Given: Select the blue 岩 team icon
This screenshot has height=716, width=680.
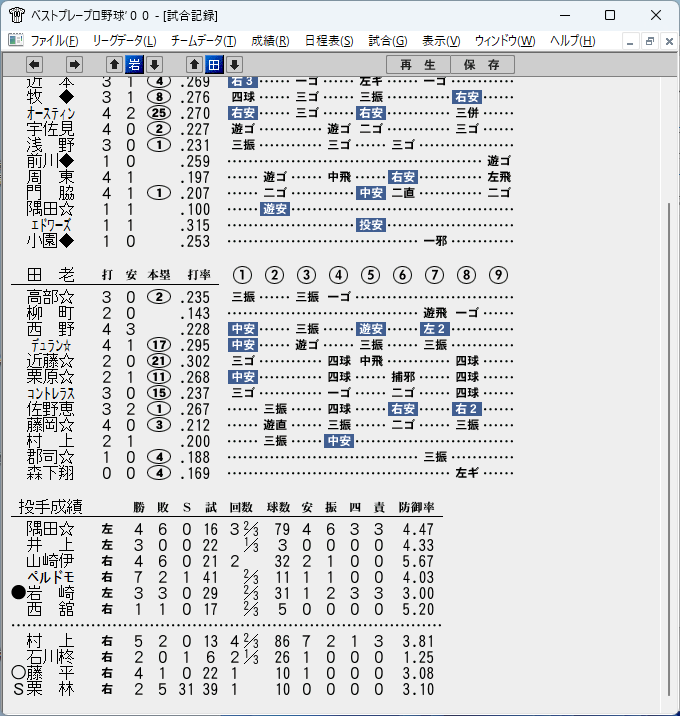Looking at the screenshot, I should pos(134,64).
